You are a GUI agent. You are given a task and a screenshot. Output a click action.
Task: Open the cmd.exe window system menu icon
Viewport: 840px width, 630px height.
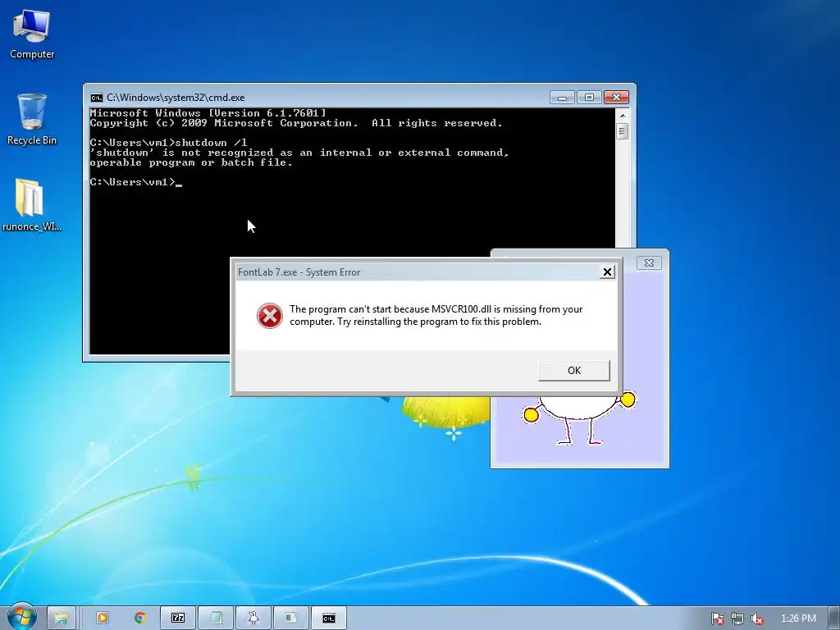(97, 98)
